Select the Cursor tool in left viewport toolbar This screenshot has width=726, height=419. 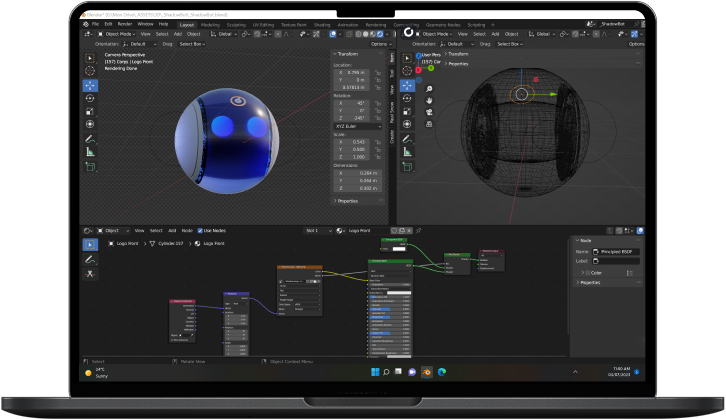[x=90, y=71]
